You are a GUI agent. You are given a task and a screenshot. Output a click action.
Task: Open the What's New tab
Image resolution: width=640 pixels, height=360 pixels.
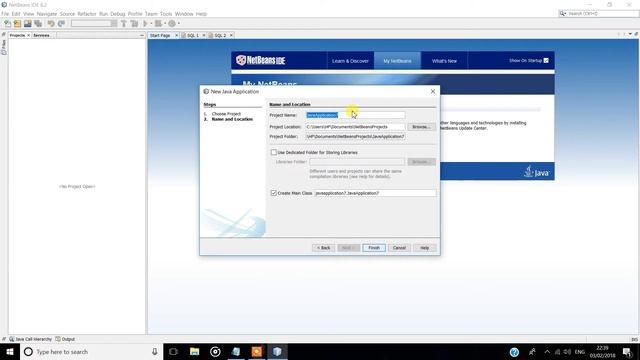[x=444, y=61]
